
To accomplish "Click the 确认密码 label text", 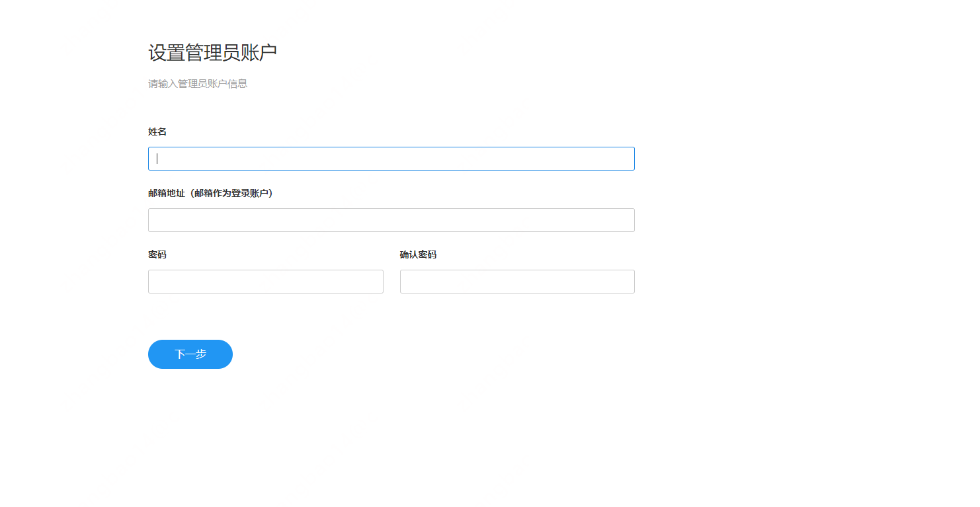I will pyautogui.click(x=418, y=254).
